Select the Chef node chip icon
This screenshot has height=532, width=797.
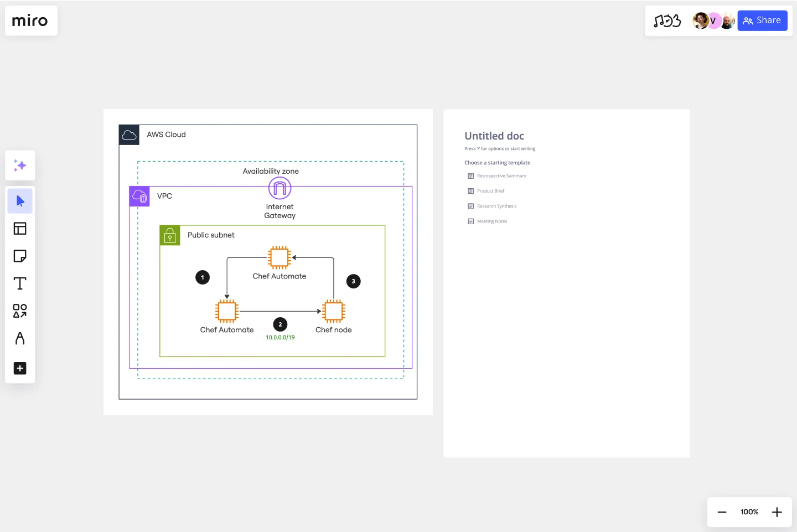pos(334,311)
